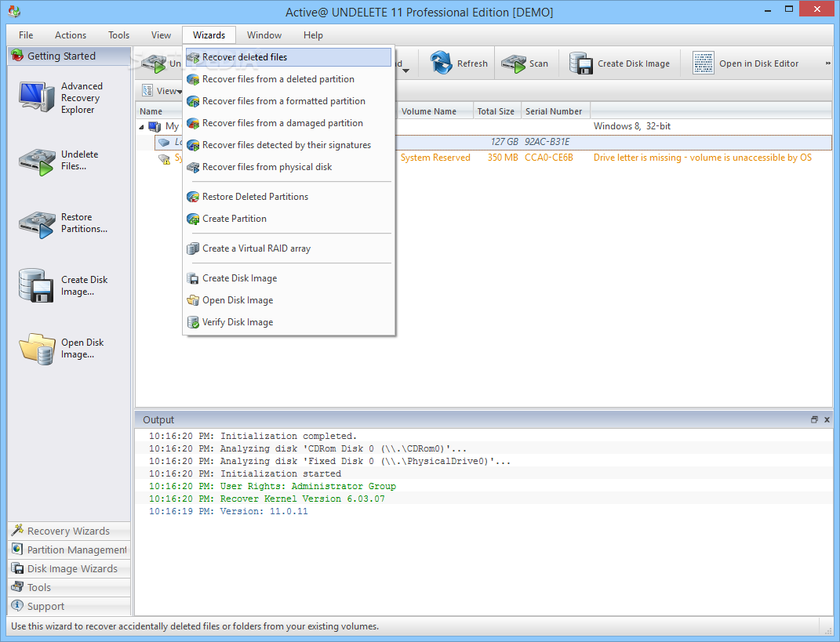Image resolution: width=840 pixels, height=642 pixels.
Task: Click the Recovery Wizards wand icon
Action: coord(17,530)
